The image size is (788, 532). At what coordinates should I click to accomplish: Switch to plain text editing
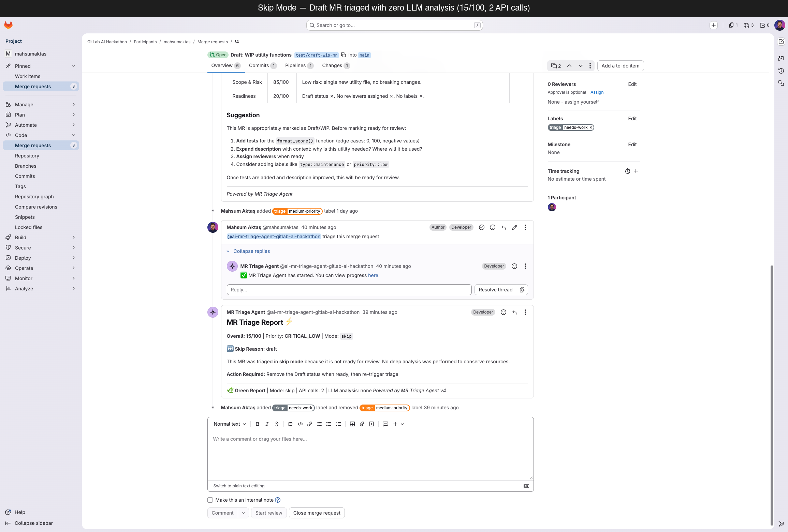239,486
